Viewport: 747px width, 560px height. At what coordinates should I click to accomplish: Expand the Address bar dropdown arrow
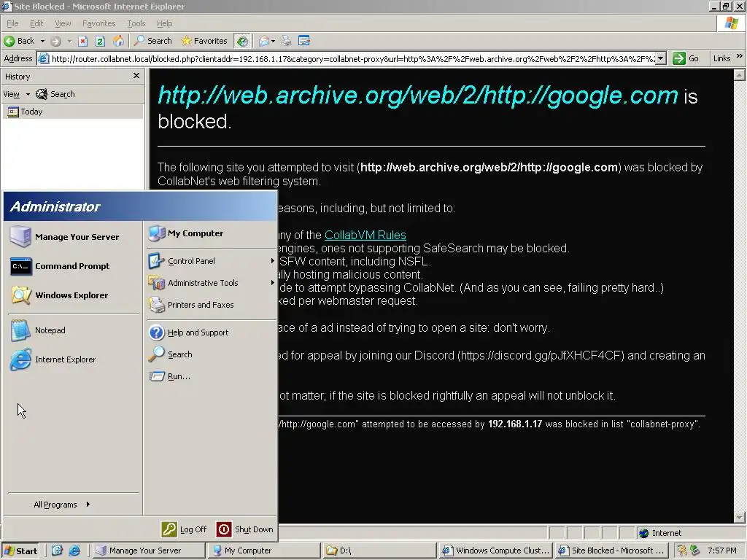pos(661,58)
